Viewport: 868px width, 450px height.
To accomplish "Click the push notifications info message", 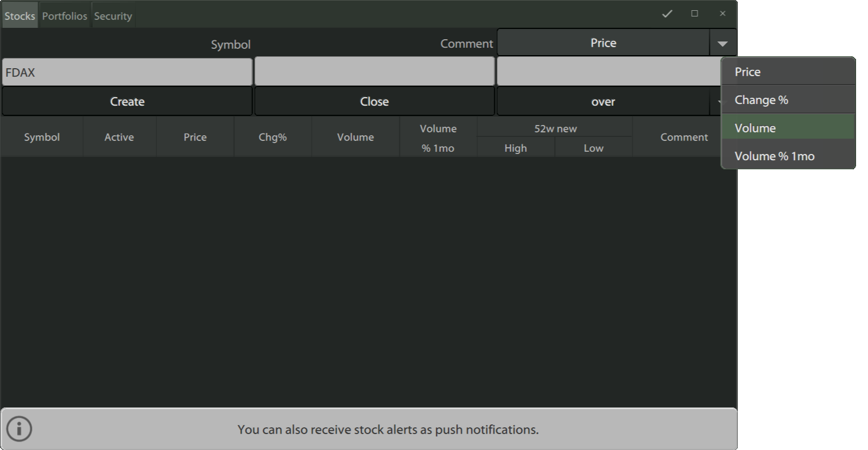I will point(388,430).
